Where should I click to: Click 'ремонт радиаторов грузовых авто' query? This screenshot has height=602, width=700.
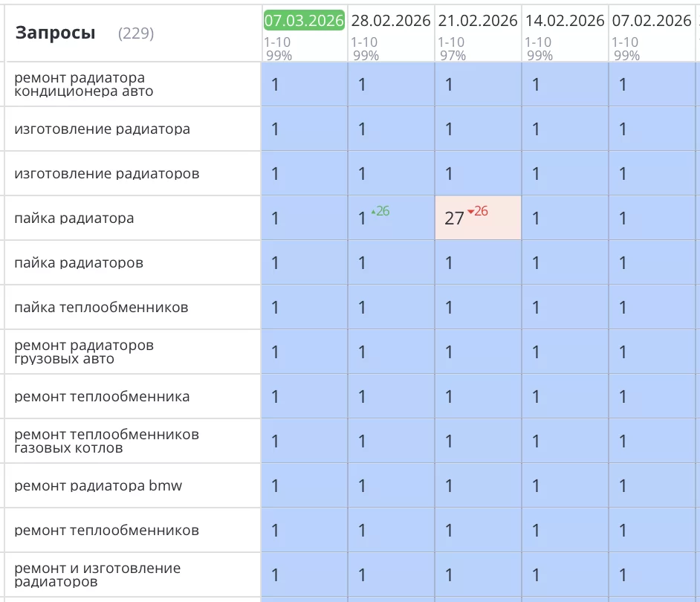[84, 352]
